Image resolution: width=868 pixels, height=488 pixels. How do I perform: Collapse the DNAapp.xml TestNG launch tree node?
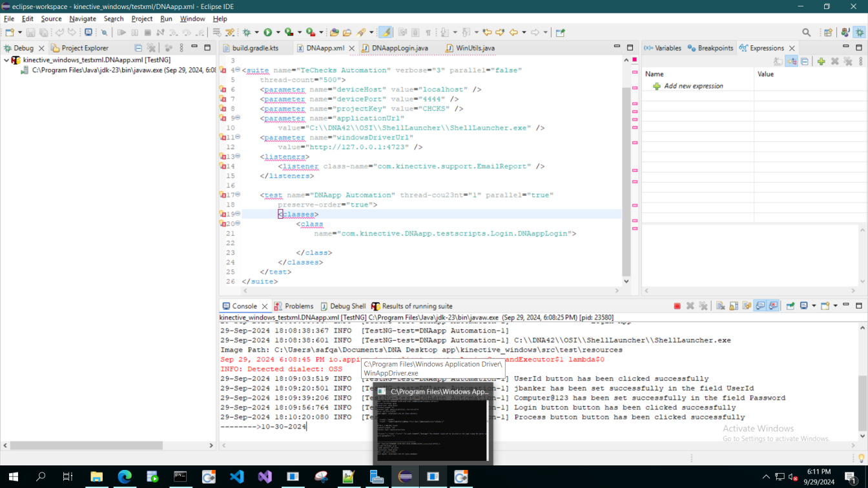[x=6, y=60]
